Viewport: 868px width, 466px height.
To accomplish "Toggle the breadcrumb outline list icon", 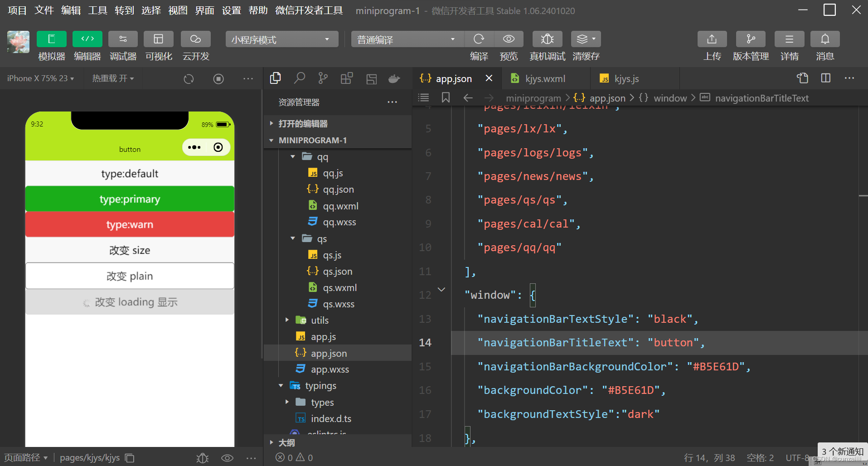I will pyautogui.click(x=423, y=97).
